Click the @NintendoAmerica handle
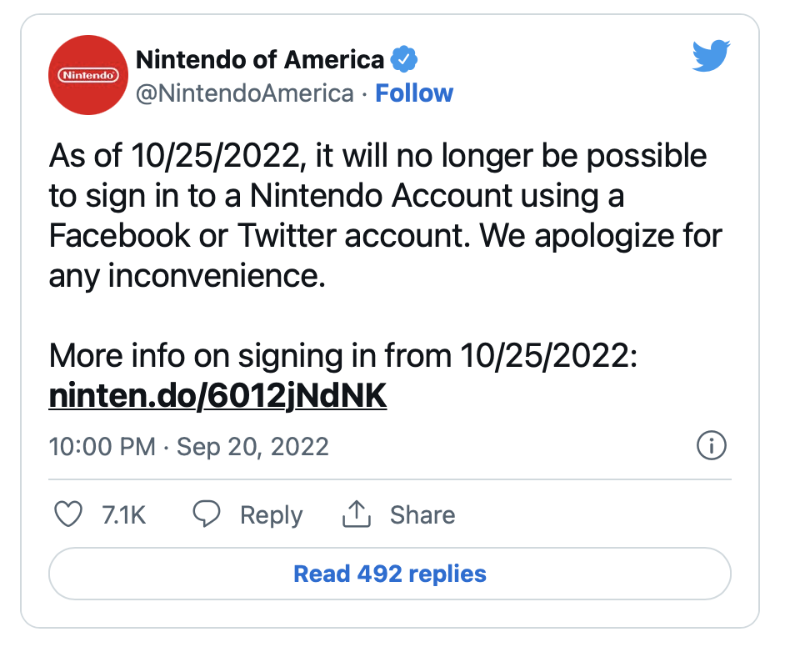 click(245, 93)
